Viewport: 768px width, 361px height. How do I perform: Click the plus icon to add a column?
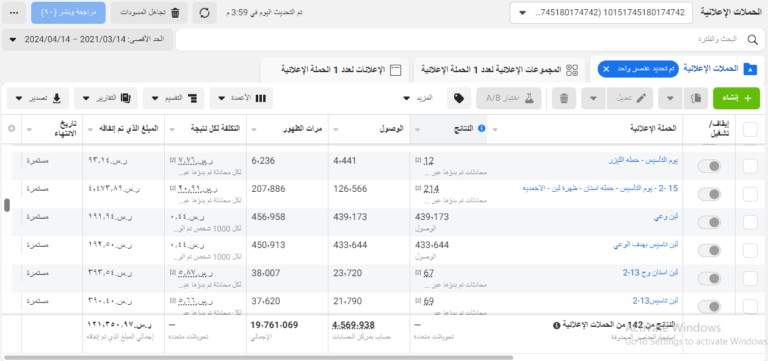(x=12, y=128)
